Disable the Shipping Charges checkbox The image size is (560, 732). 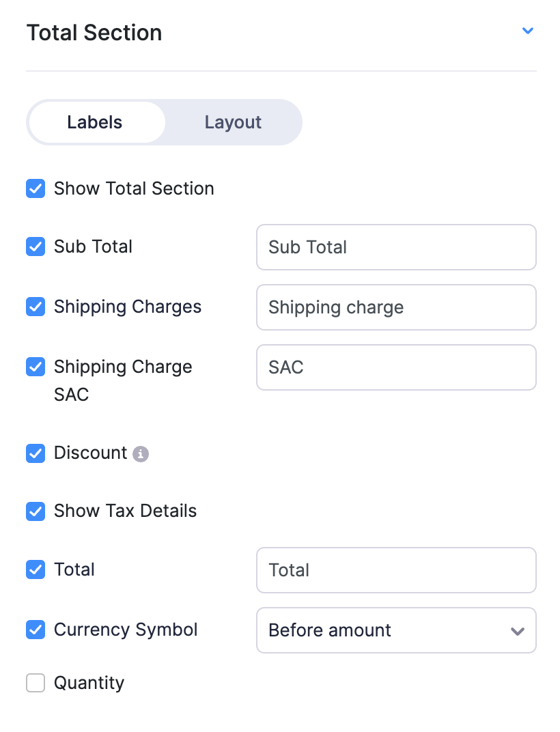click(x=36, y=307)
